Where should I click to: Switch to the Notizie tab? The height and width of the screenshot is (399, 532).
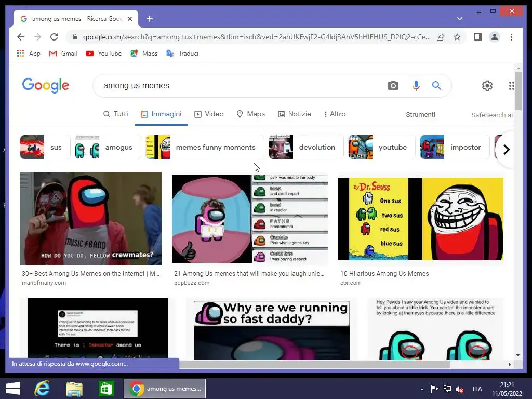[295, 114]
